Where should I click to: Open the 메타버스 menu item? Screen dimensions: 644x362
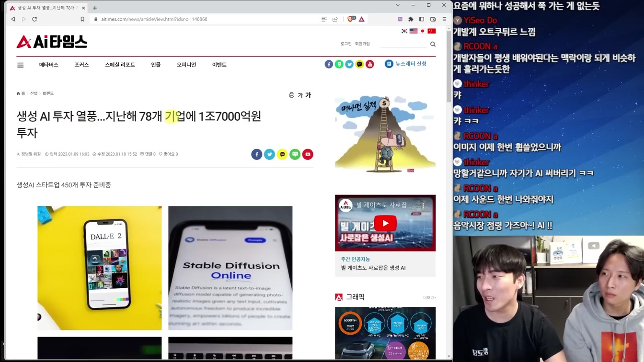point(49,65)
